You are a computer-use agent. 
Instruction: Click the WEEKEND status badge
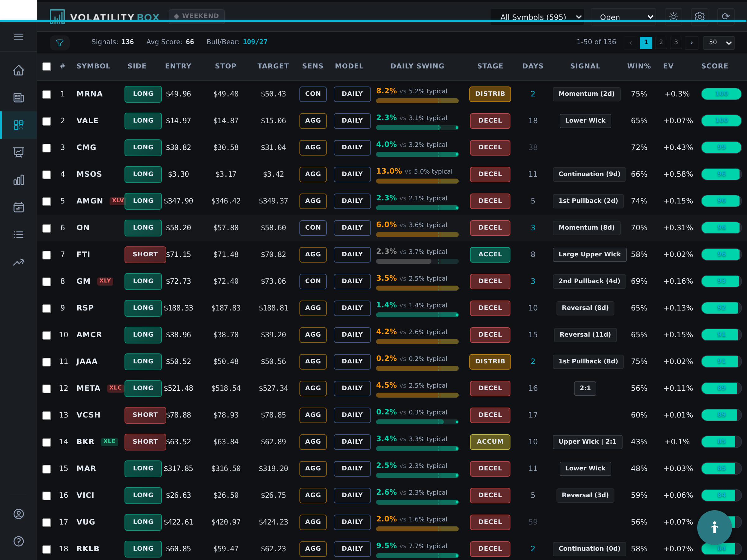click(x=196, y=16)
